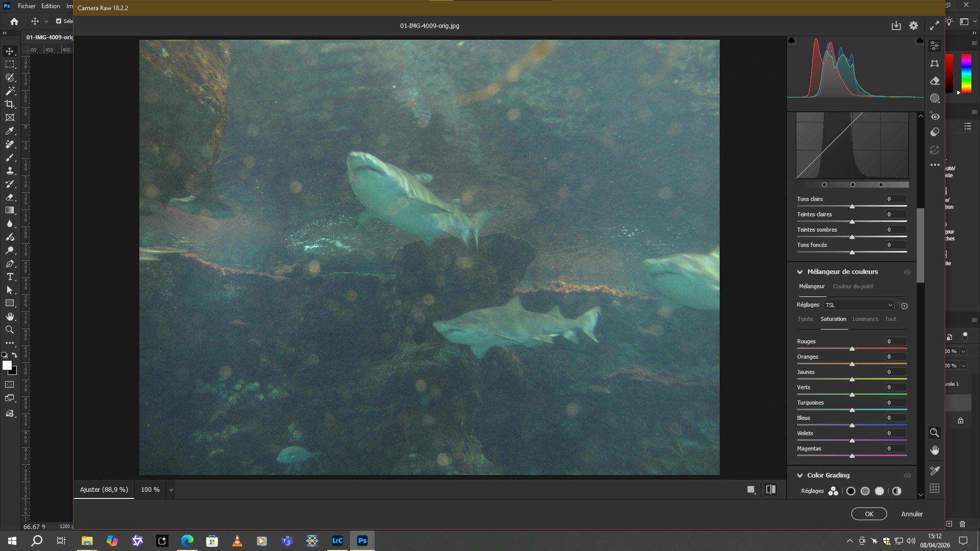980x551 pixels.
Task: Collapse the Mélangeur de couleurs section
Action: click(800, 272)
